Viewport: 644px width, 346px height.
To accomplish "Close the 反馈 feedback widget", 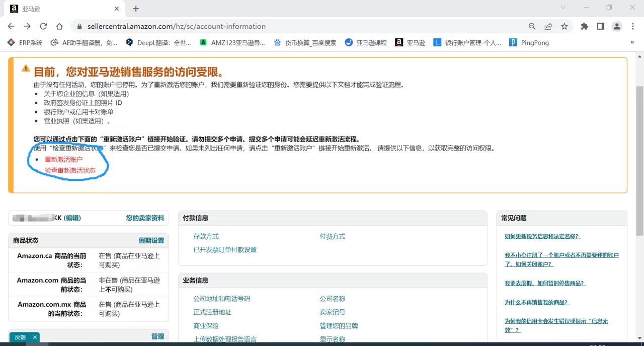I will 35,337.
